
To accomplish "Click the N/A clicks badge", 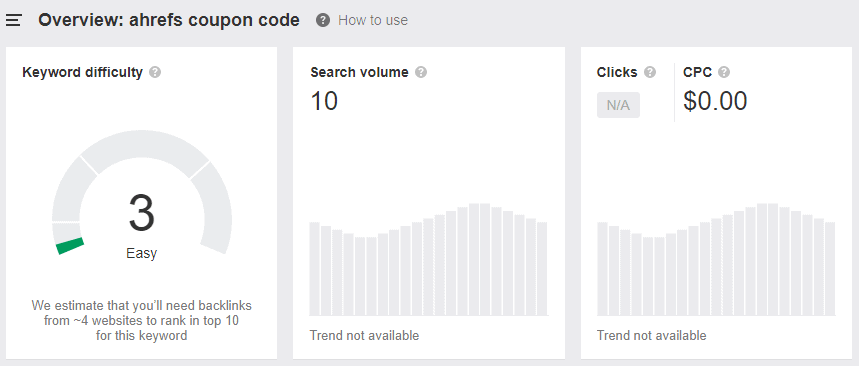I will (x=618, y=105).
